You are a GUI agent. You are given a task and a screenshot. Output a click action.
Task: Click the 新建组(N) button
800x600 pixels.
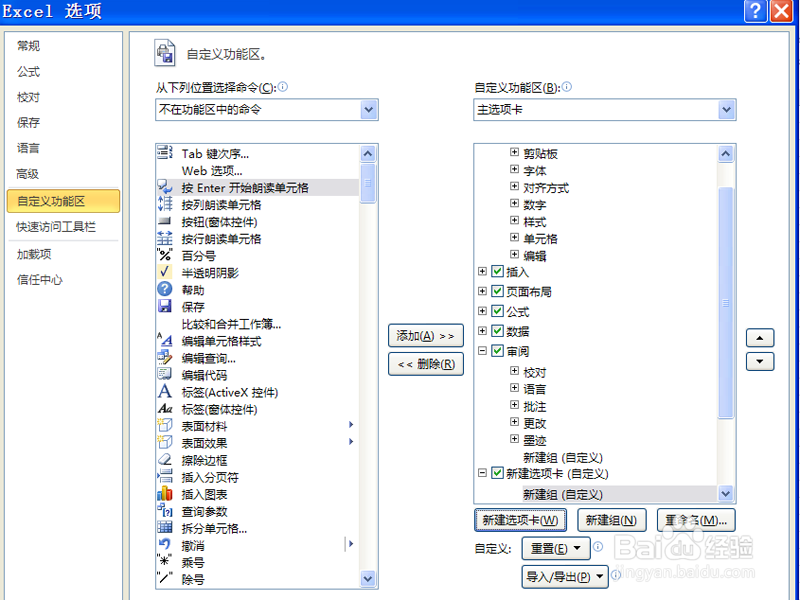[611, 520]
